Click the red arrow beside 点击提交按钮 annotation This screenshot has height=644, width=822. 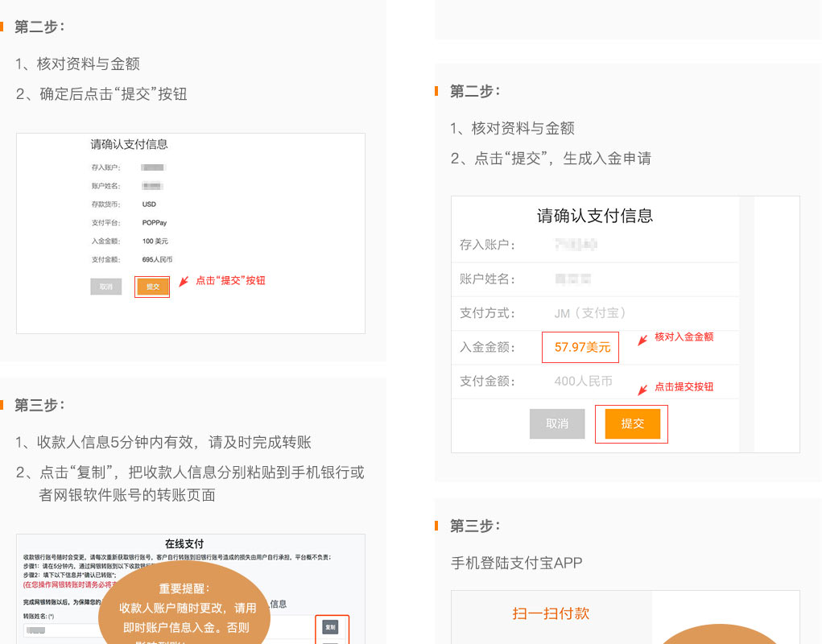[x=642, y=390]
